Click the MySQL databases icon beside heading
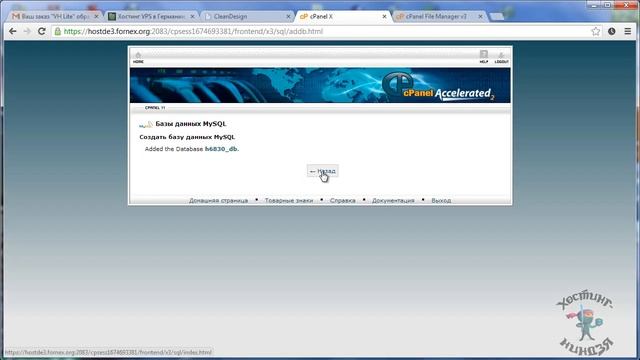Image resolution: width=640 pixels, height=360 pixels. pyautogui.click(x=146, y=124)
